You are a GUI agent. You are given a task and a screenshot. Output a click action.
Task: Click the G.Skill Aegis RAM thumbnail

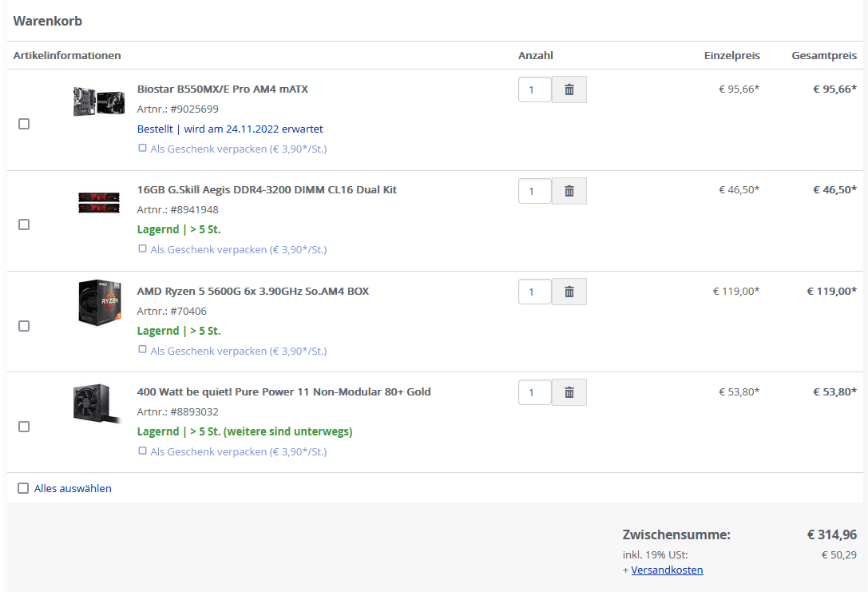tap(98, 202)
